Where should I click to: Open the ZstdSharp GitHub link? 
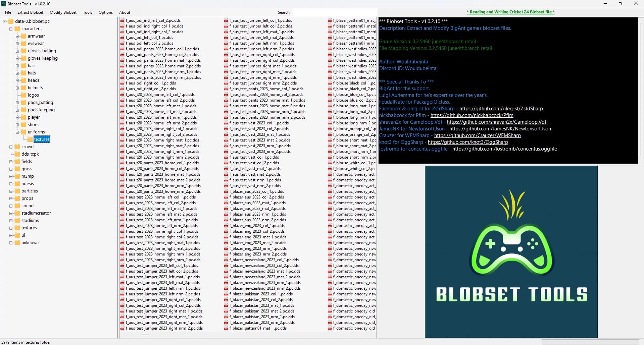[501, 109]
